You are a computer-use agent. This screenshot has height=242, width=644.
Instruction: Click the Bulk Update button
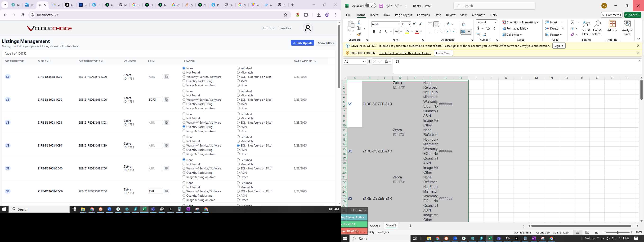[x=302, y=43]
